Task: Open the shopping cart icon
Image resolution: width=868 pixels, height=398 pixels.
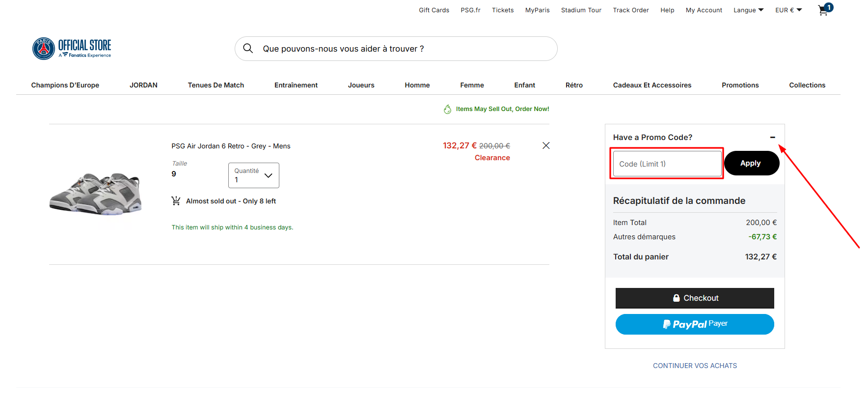Action: click(825, 9)
